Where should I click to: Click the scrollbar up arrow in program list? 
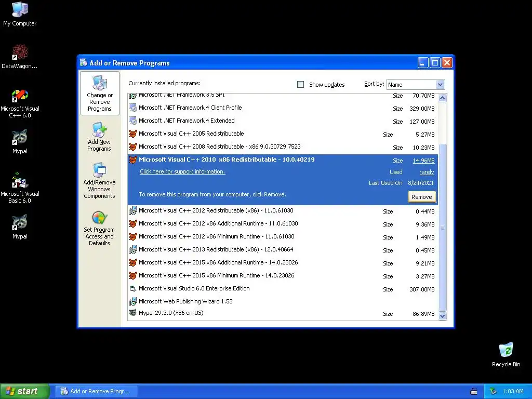[x=442, y=98]
